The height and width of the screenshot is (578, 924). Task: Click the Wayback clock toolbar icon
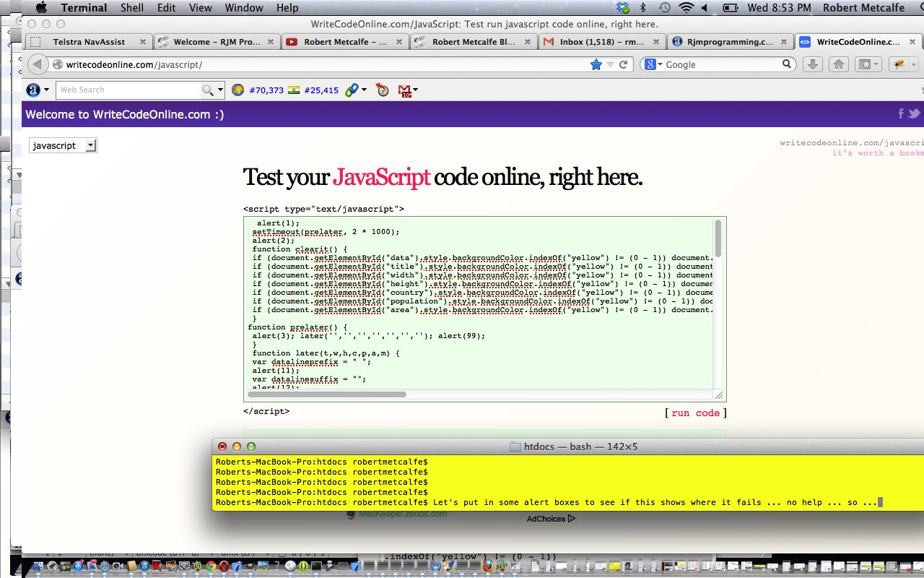382,90
